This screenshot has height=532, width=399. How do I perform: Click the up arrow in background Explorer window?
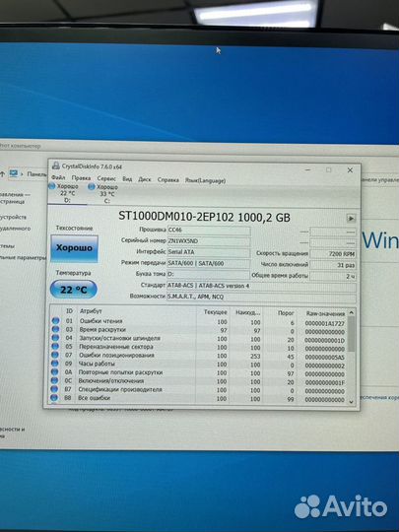tap(2, 173)
